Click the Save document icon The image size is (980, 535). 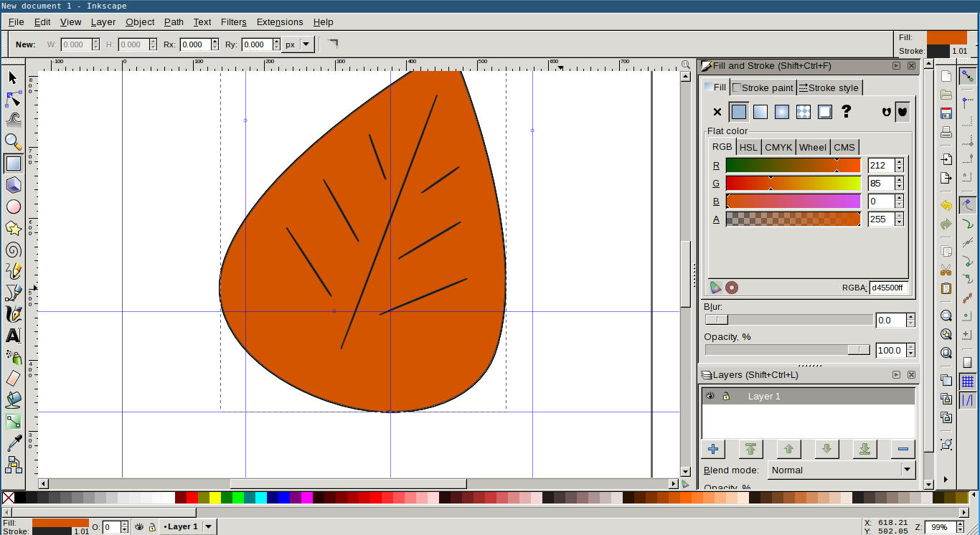(x=946, y=113)
